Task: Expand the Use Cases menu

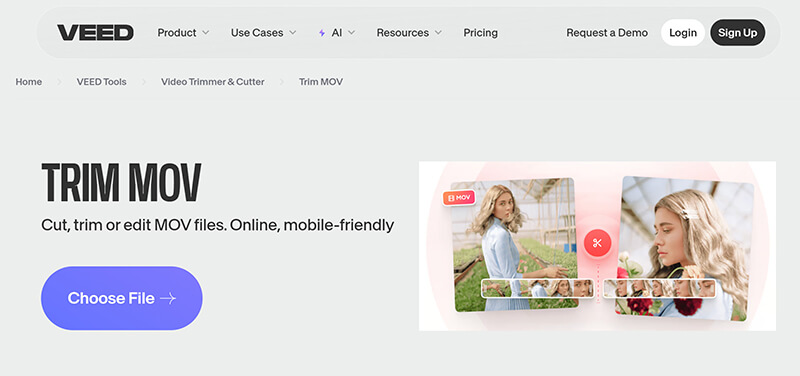Action: coord(263,33)
